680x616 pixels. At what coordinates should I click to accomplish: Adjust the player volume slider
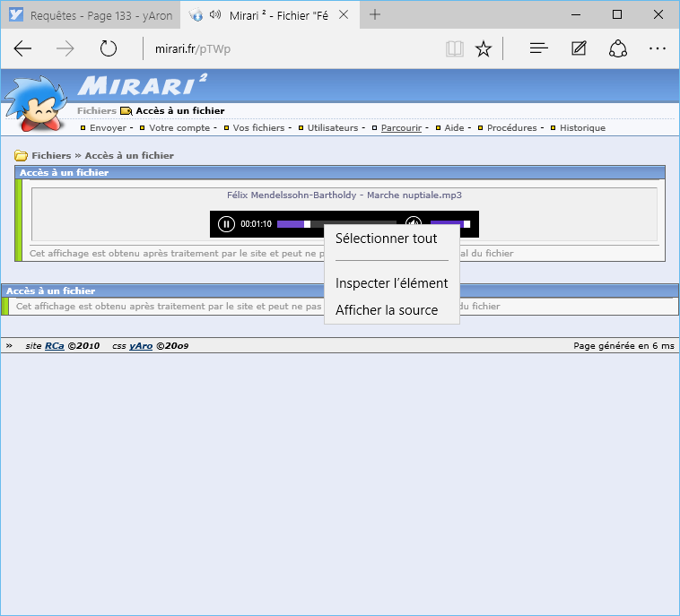coord(449,223)
